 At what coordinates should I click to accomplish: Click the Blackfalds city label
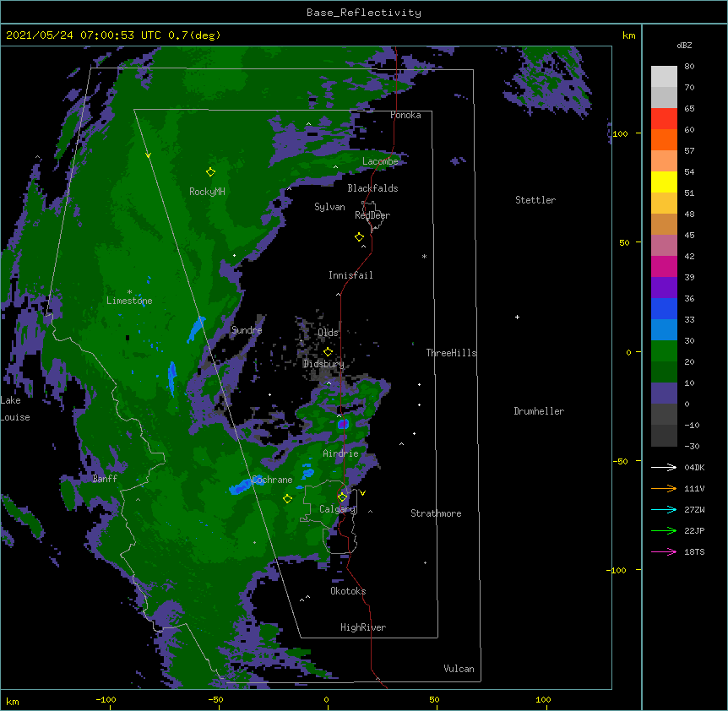tap(372, 188)
